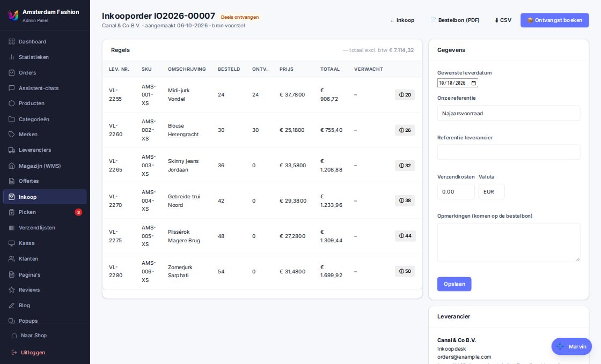Click the Picken clipboard icon
The image size is (601, 364).
pyautogui.click(x=11, y=212)
